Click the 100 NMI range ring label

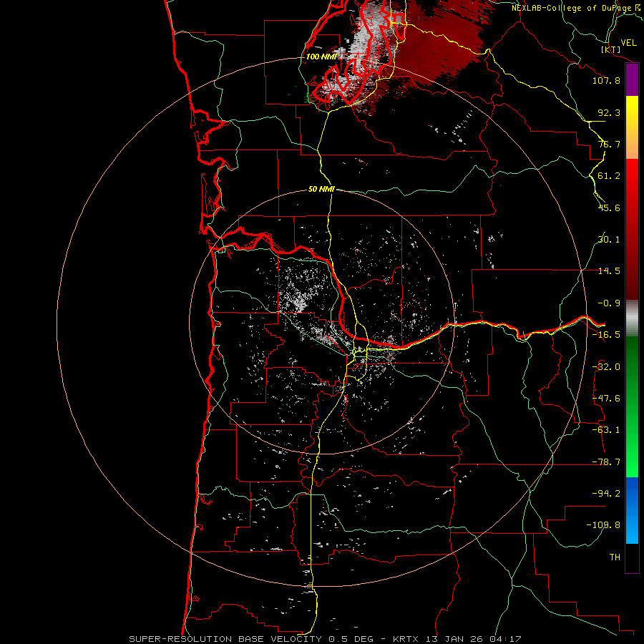pos(321,57)
